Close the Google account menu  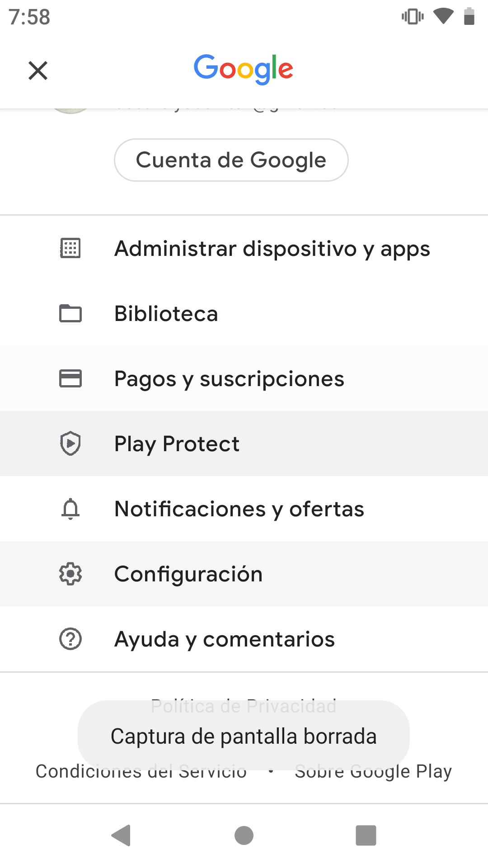38,71
